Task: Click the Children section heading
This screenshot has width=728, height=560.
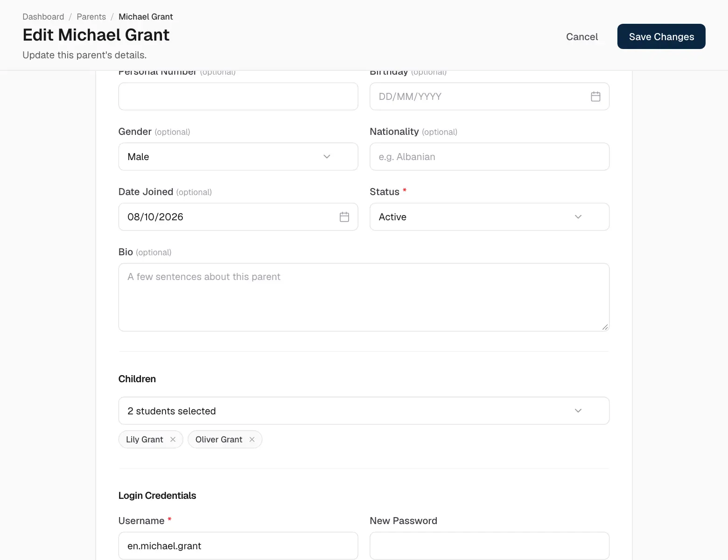Action: pos(137,379)
